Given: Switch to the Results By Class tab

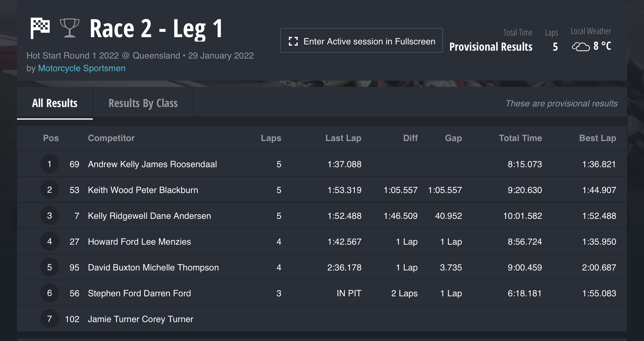Looking at the screenshot, I should click(x=143, y=103).
